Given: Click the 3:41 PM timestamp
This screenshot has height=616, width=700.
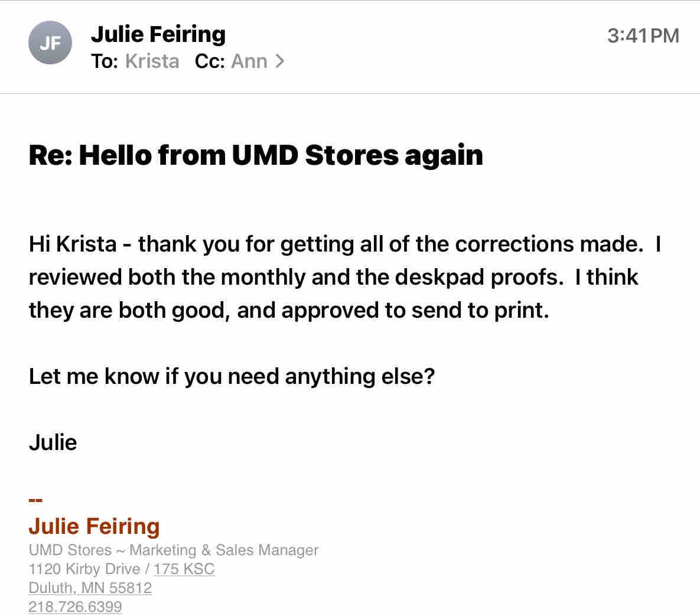Looking at the screenshot, I should tap(643, 35).
